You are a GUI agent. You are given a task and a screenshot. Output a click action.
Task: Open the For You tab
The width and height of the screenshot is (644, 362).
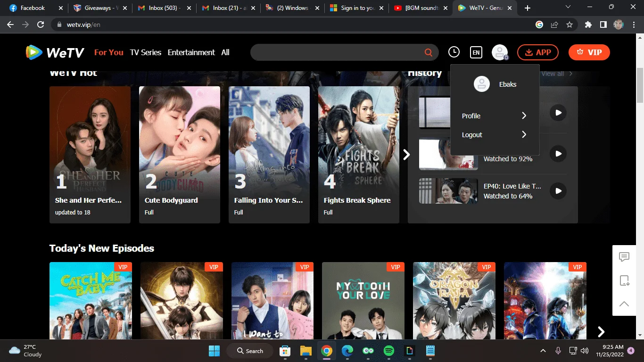[x=109, y=52]
